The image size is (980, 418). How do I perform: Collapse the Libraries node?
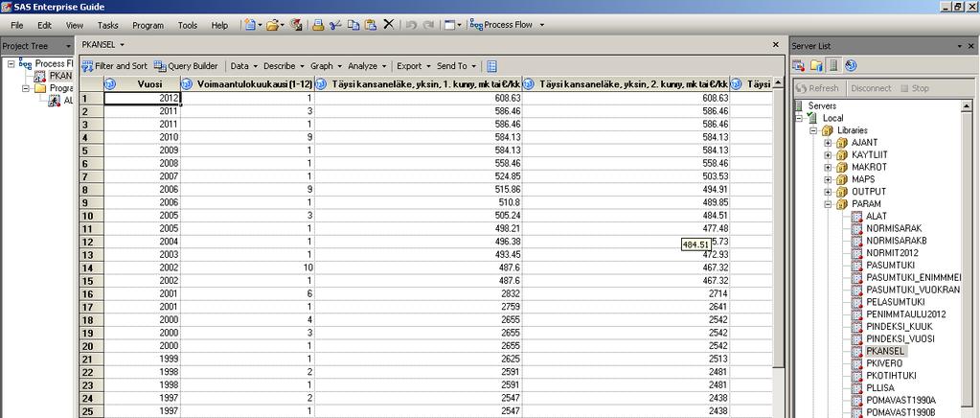point(813,130)
